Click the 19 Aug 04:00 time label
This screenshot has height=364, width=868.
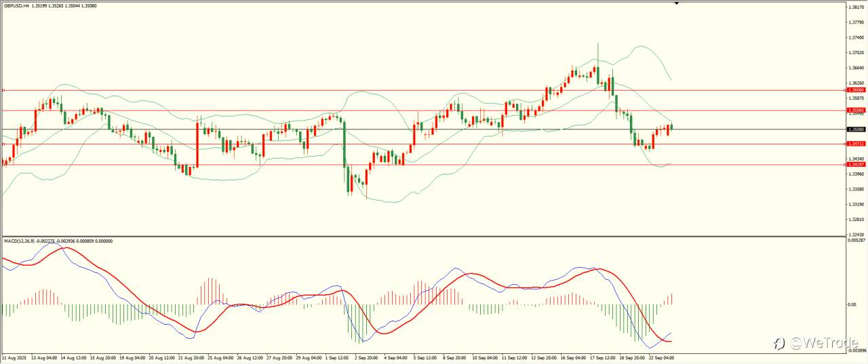point(132,357)
